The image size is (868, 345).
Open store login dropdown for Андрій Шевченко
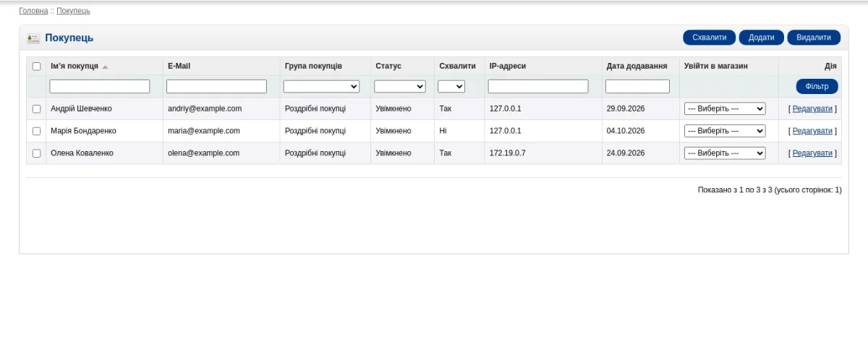pyautogui.click(x=725, y=108)
